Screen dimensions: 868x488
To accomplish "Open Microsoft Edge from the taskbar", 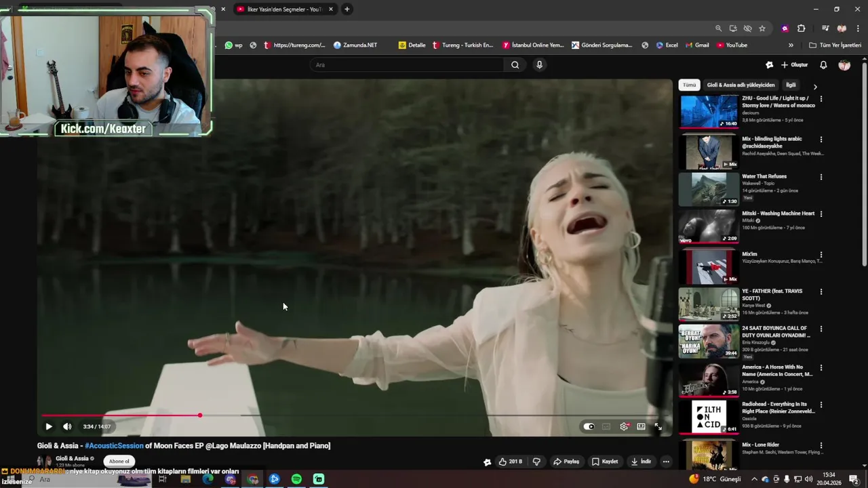I will click(208, 479).
